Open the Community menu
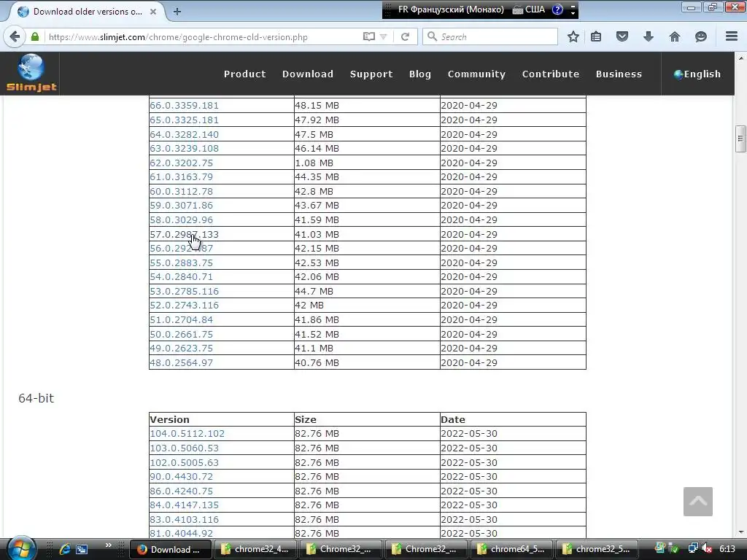The image size is (747, 560). point(476,74)
